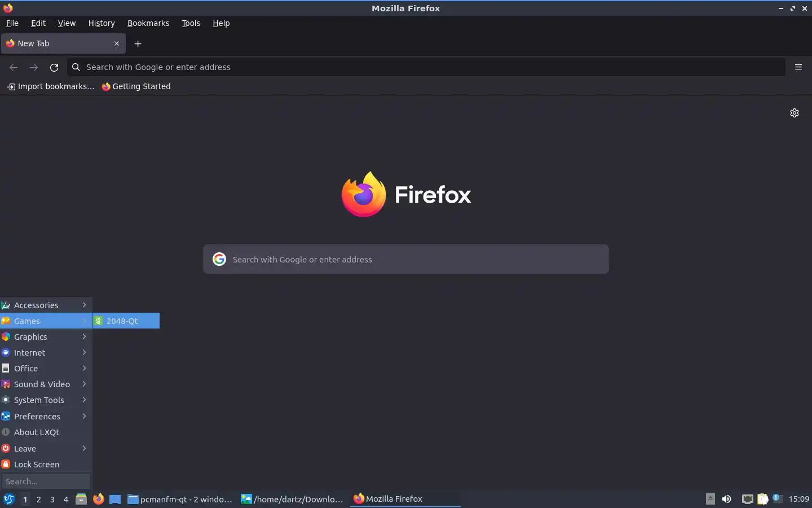This screenshot has height=508, width=812.
Task: Focus the start menu Search field
Action: tap(46, 481)
